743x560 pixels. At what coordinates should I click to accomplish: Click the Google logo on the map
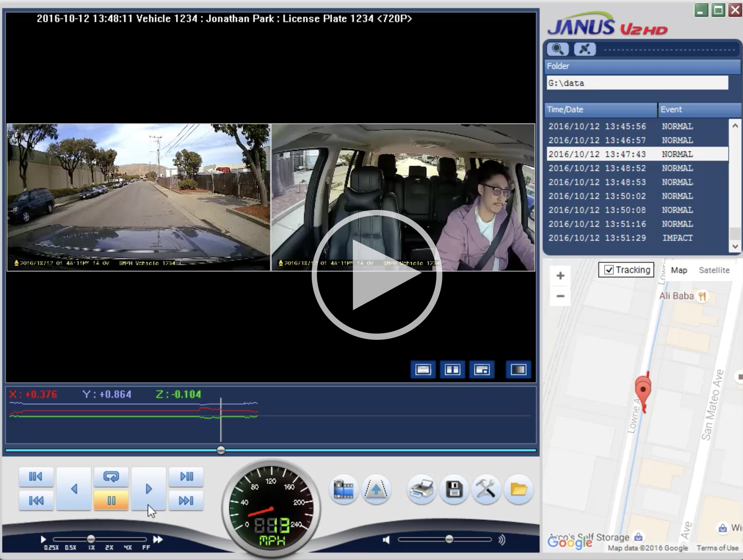(570, 542)
